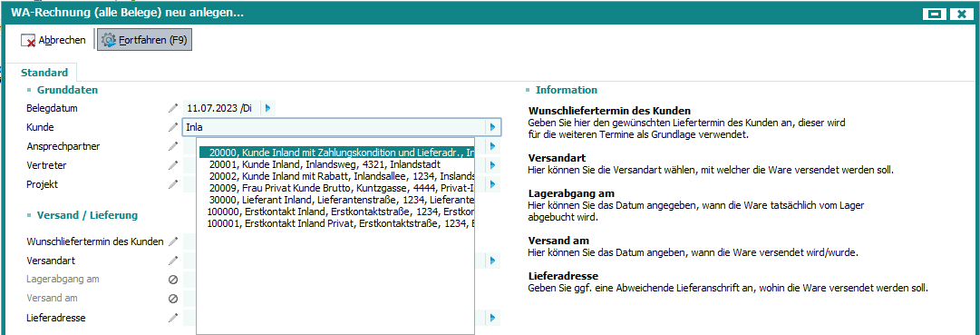980x335 pixels.
Task: Select entry 20001 Kunde Inland, Inlandsweg
Action: pyautogui.click(x=336, y=164)
